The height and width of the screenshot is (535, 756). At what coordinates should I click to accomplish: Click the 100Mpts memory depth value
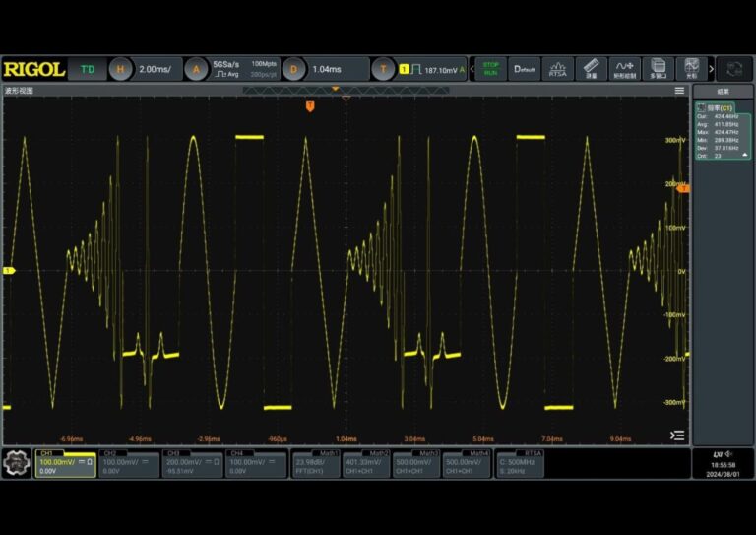pyautogui.click(x=264, y=64)
